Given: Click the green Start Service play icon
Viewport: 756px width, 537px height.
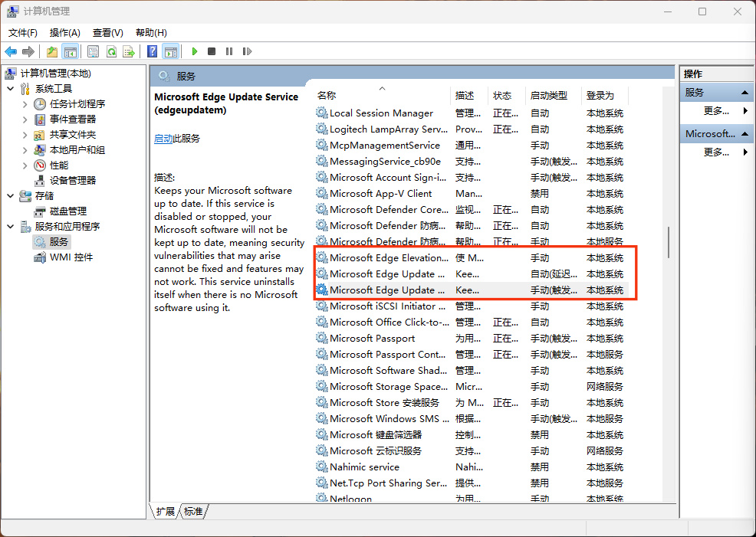Looking at the screenshot, I should click(x=195, y=51).
